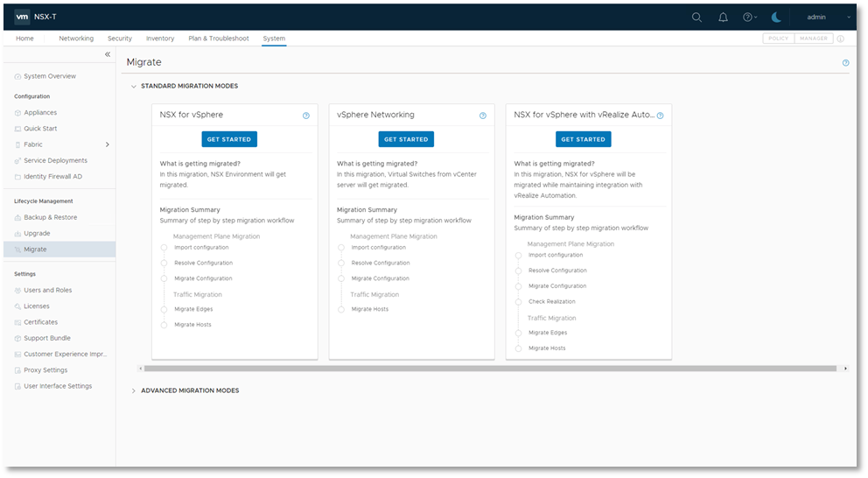
Task: Click the Certificates icon
Action: coord(17,322)
